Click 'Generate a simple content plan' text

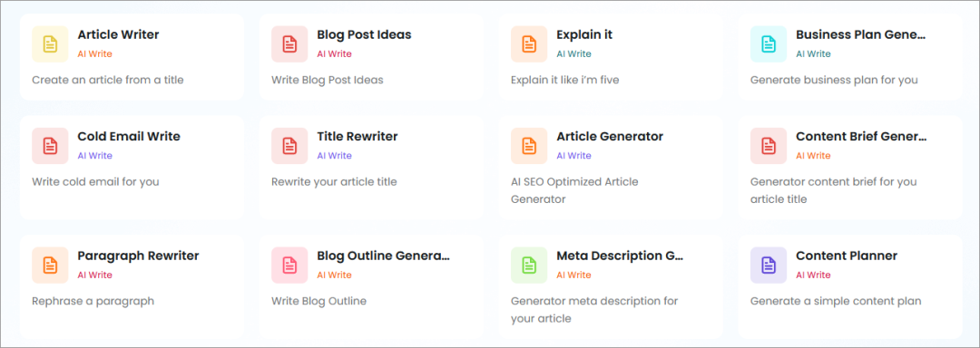click(x=836, y=301)
